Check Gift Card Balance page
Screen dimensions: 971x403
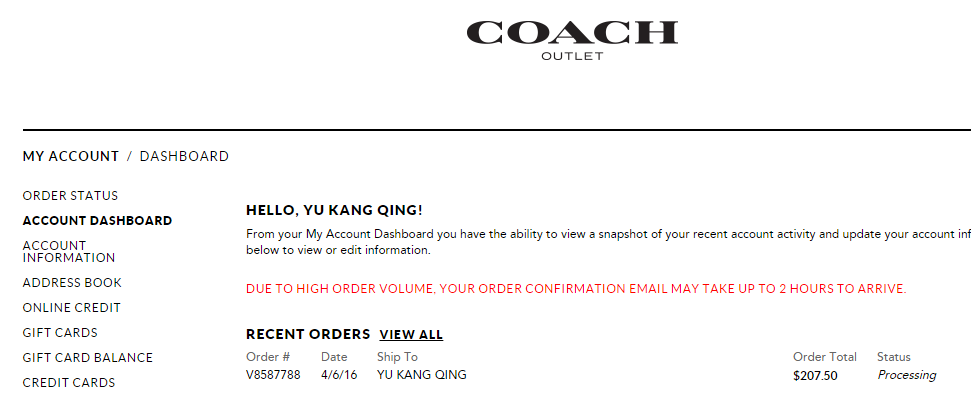click(x=88, y=358)
